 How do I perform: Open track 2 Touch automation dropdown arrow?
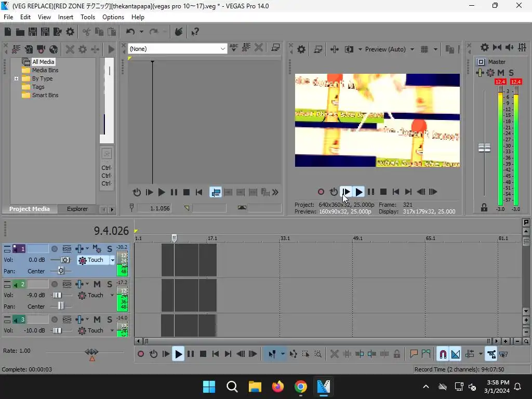[112, 296]
